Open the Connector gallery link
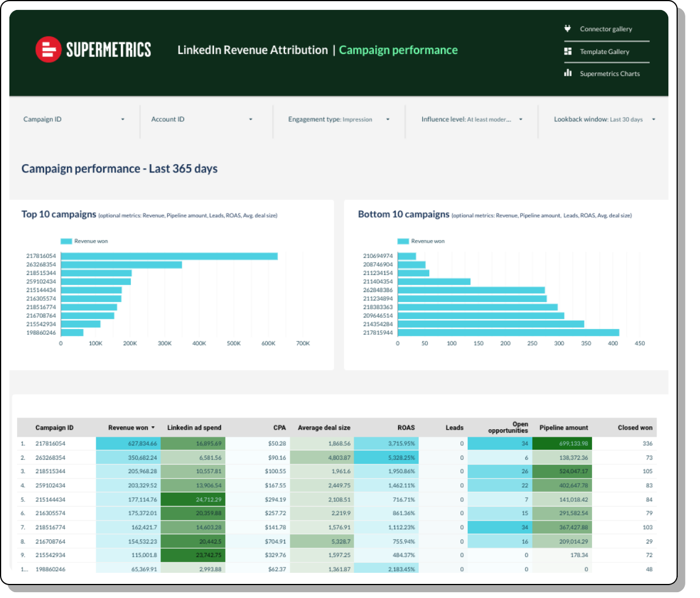Screen dimensions: 700x598 point(606,29)
